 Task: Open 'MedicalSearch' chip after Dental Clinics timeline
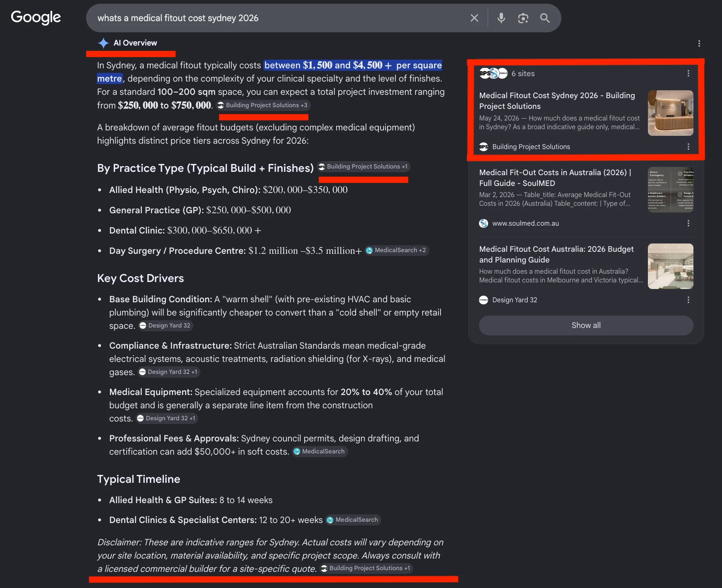coord(353,520)
